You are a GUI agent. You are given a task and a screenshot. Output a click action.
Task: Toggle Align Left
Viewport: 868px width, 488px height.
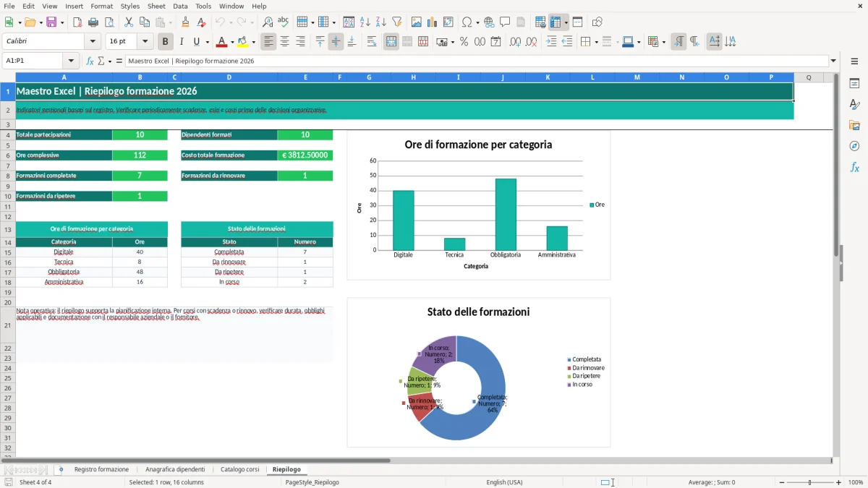(268, 42)
